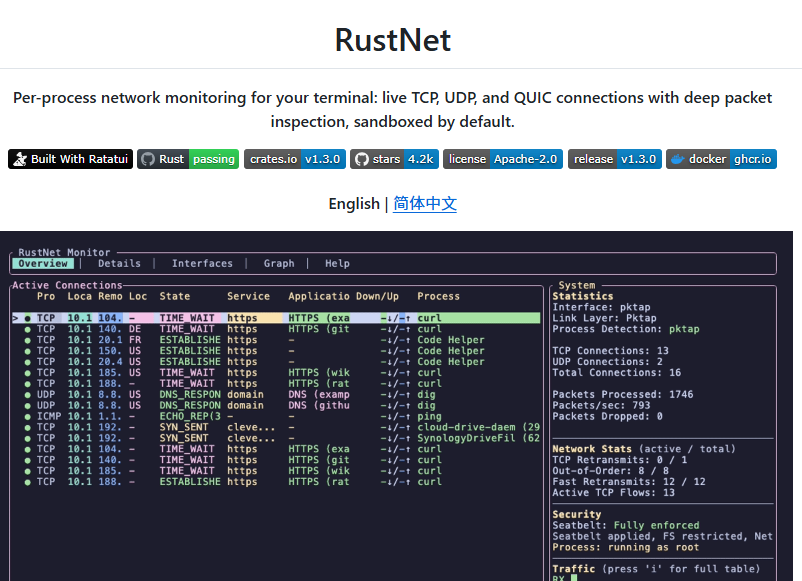Click the RustNet page heading
The height and width of the screenshot is (581, 802).
click(393, 40)
